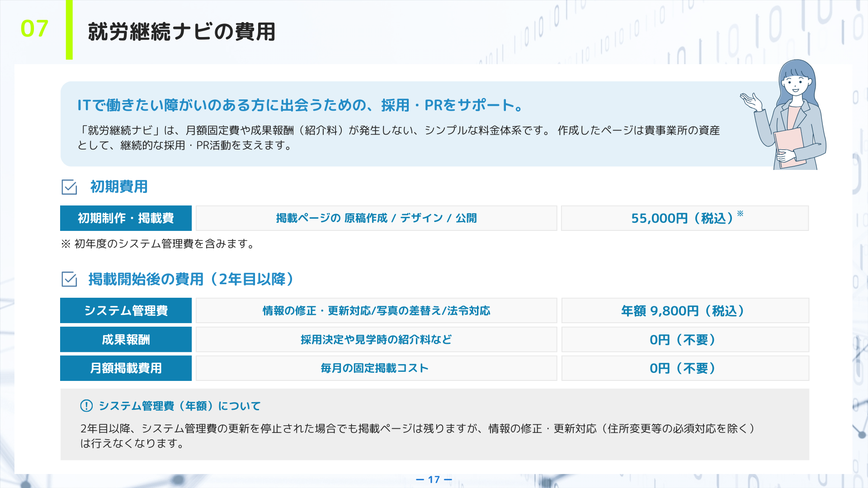Click page number 17 at the bottom
Screen dimensions: 868x488
[x=434, y=479]
